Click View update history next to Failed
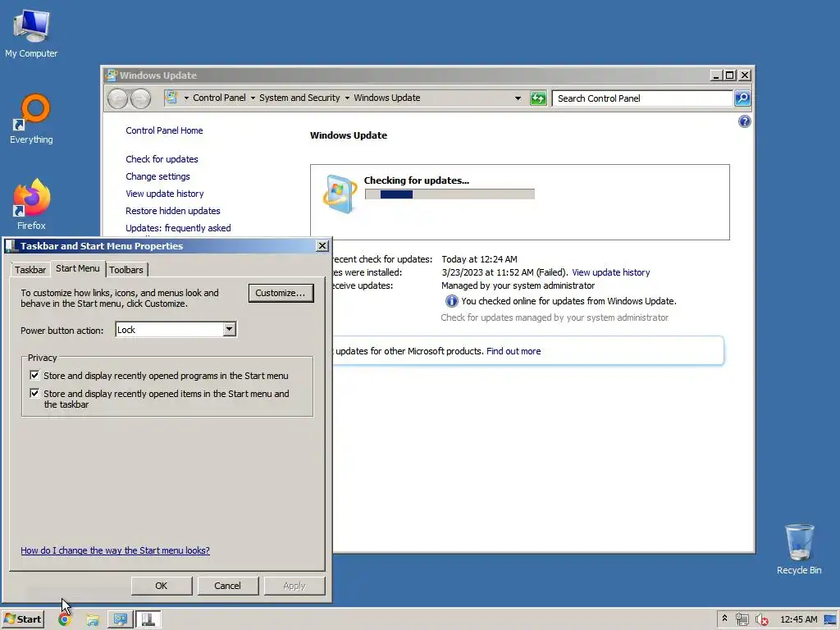 click(x=610, y=272)
